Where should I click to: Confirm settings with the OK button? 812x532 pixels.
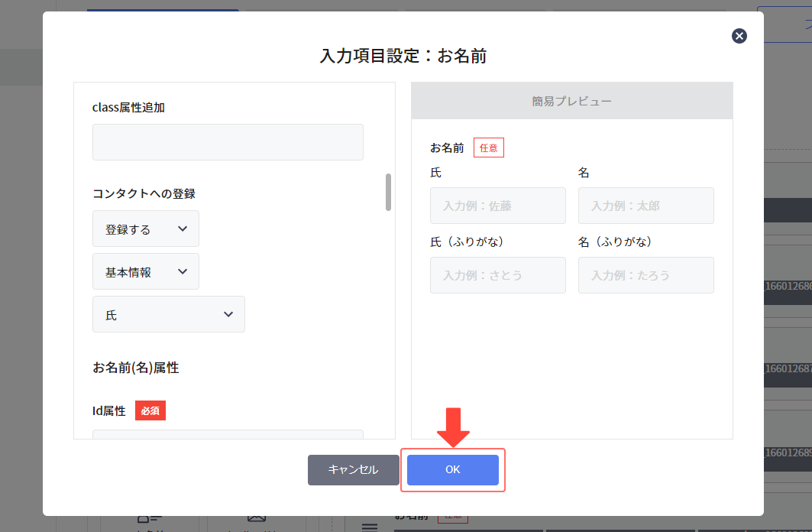pyautogui.click(x=452, y=470)
